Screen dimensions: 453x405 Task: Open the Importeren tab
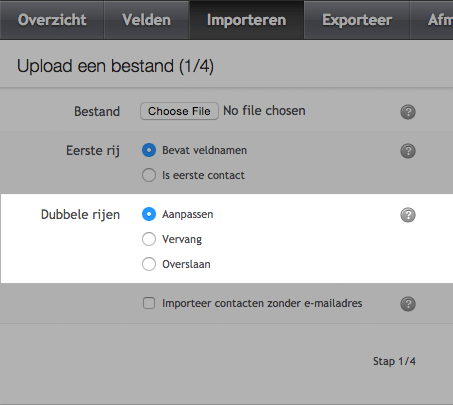pos(247,20)
